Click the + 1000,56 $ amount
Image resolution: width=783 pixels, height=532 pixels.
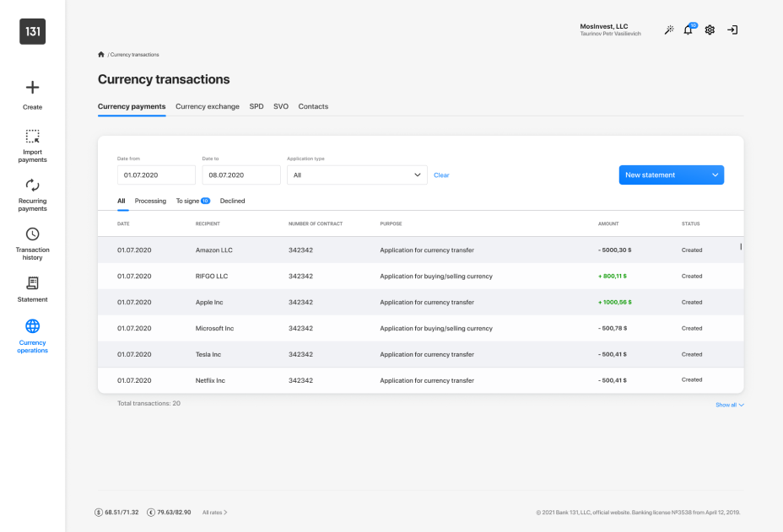coord(615,302)
